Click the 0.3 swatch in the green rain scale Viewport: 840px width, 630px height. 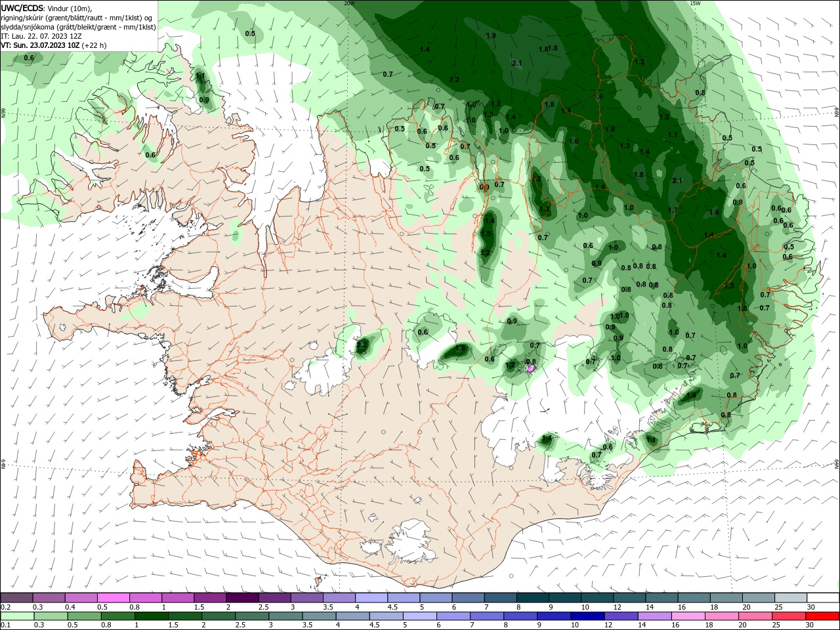[51, 616]
